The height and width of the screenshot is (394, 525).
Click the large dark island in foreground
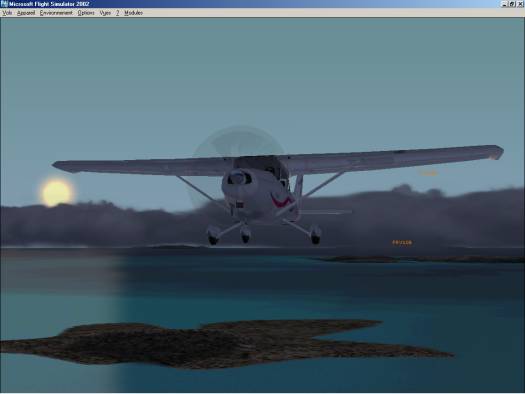(221, 344)
